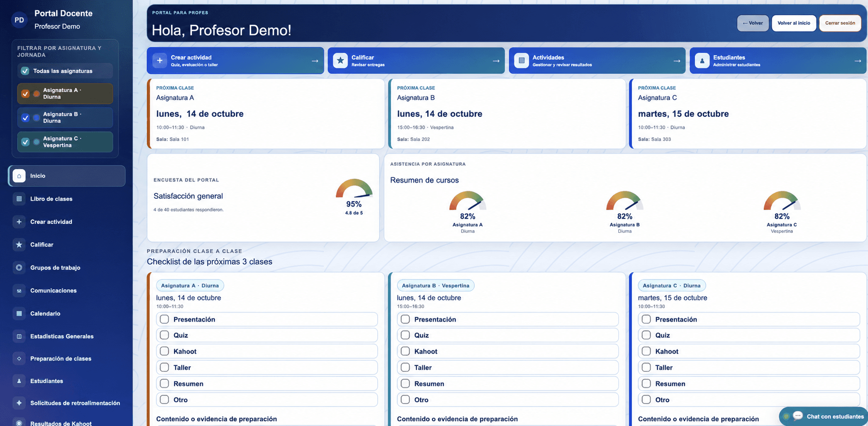Image resolution: width=868 pixels, height=426 pixels.
Task: Click the plus icon on Crear actividad card
Action: pos(160,61)
